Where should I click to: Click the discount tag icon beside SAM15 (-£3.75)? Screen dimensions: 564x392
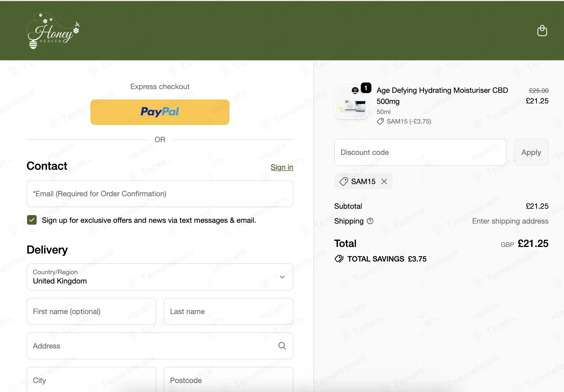click(x=380, y=121)
